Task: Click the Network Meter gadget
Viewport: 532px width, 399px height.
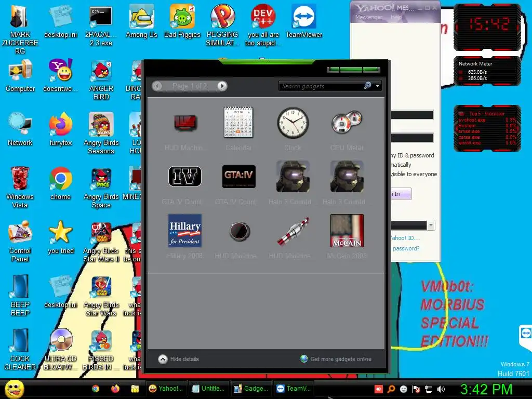Action: click(487, 71)
